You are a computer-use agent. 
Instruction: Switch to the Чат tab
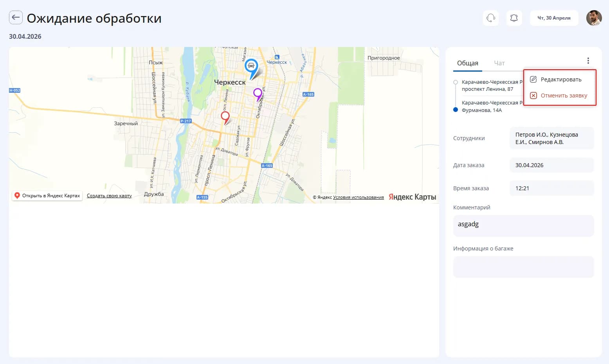499,63
